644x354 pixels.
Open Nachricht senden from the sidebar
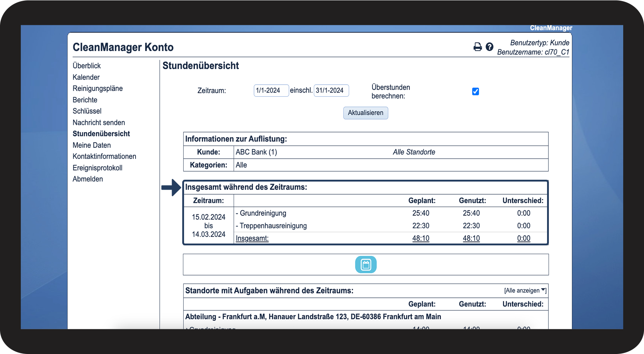[x=99, y=122]
